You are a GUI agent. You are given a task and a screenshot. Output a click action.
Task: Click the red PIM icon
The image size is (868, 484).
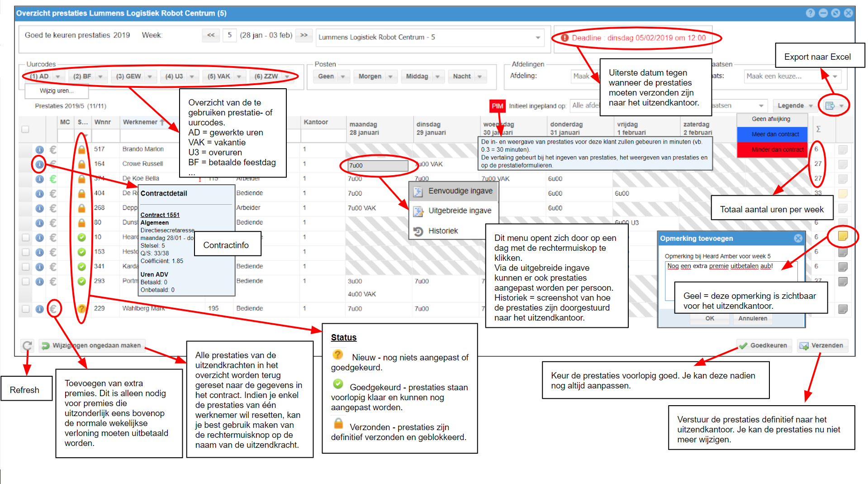pos(497,106)
